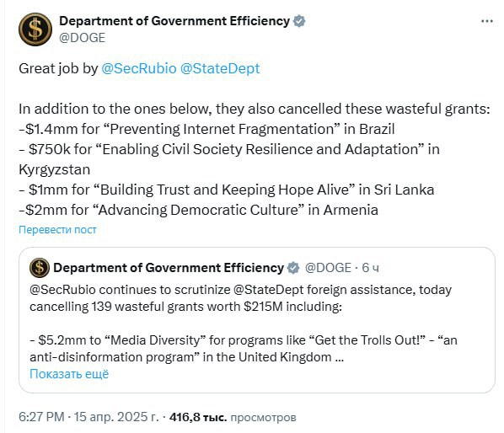
Task: Click the DOGE dollar-sign profile avatar
Action: click(x=35, y=29)
